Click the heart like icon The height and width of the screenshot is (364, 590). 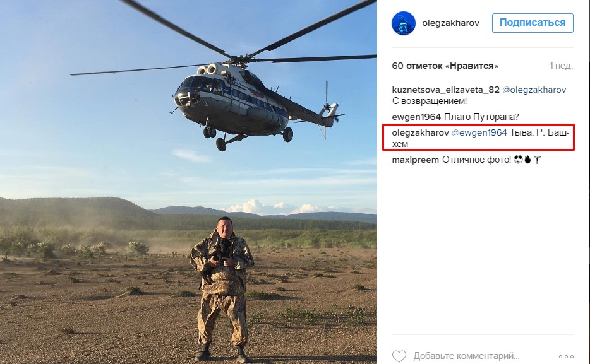pyautogui.click(x=399, y=356)
